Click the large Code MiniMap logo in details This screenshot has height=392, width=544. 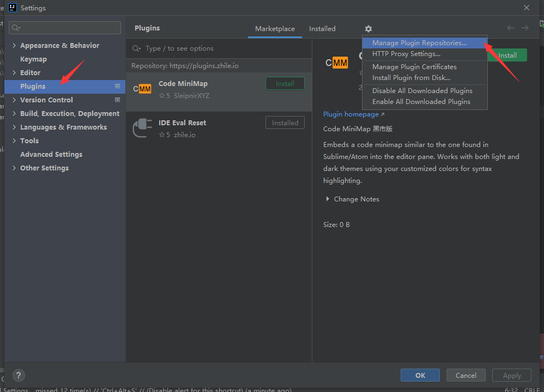tap(336, 63)
